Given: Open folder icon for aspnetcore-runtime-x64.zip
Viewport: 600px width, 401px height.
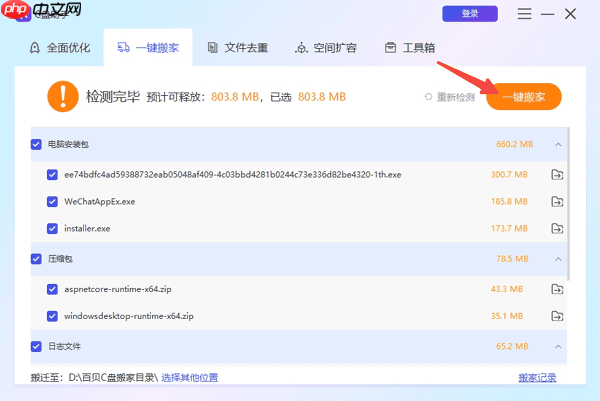Looking at the screenshot, I should coord(557,289).
